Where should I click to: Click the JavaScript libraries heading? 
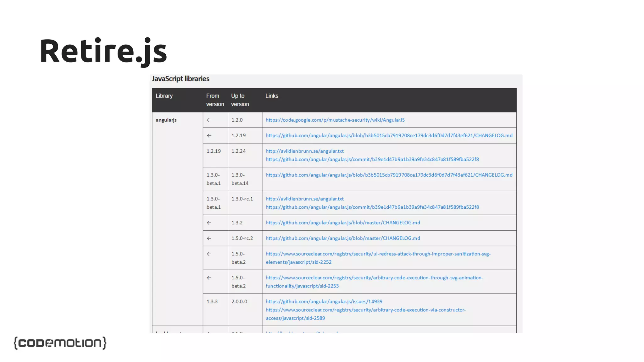(x=180, y=79)
